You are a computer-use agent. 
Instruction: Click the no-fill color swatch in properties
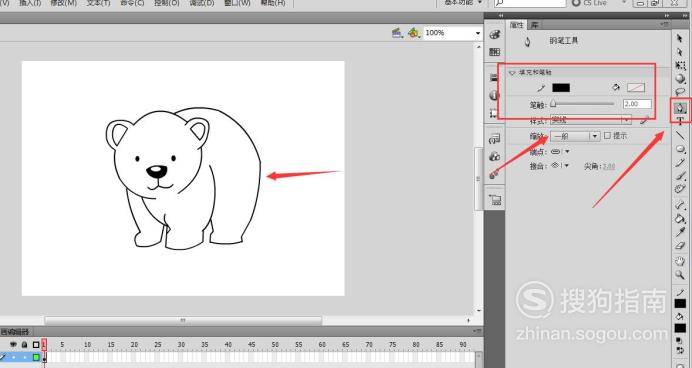tap(636, 87)
